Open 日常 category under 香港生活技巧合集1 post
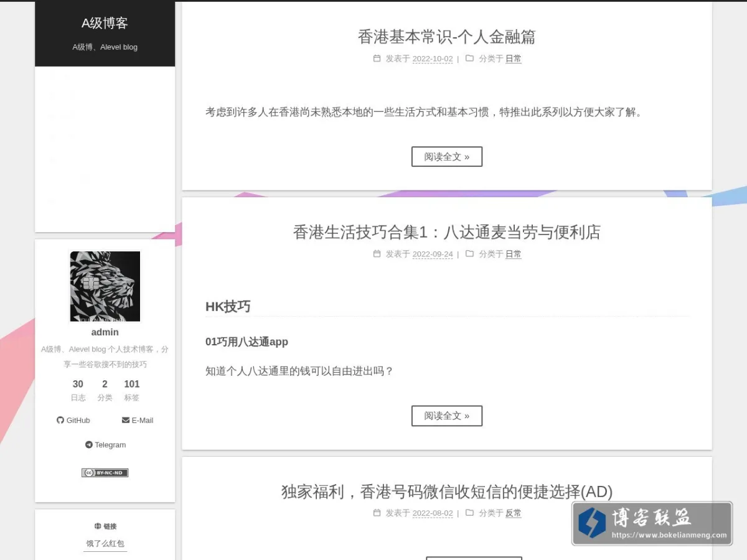The height and width of the screenshot is (560, 747). 513,254
